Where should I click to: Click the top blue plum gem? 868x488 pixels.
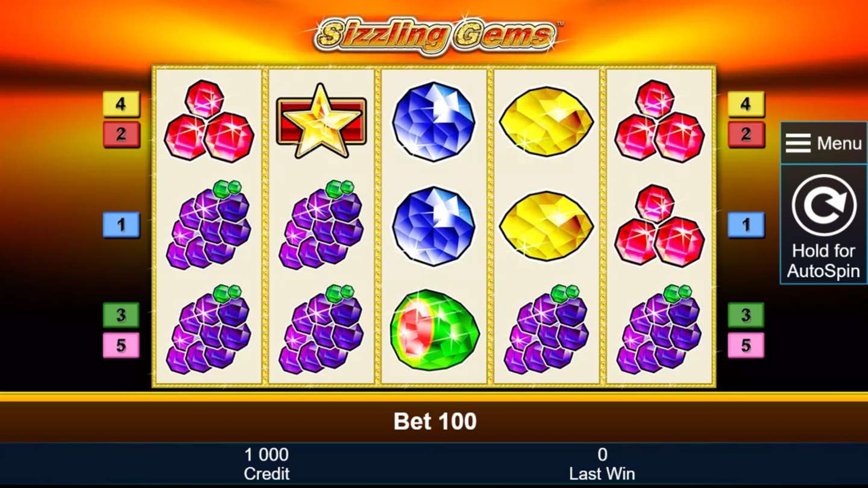[434, 122]
